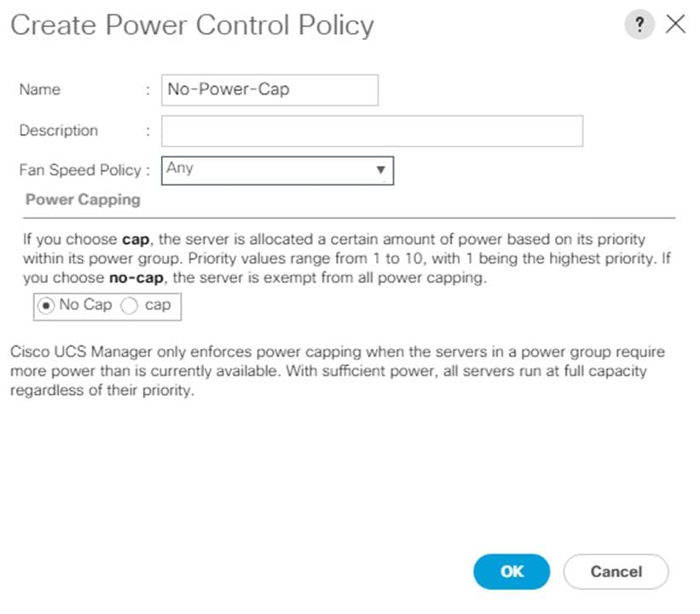
Task: Select the No Cap radio button
Action: (46, 306)
